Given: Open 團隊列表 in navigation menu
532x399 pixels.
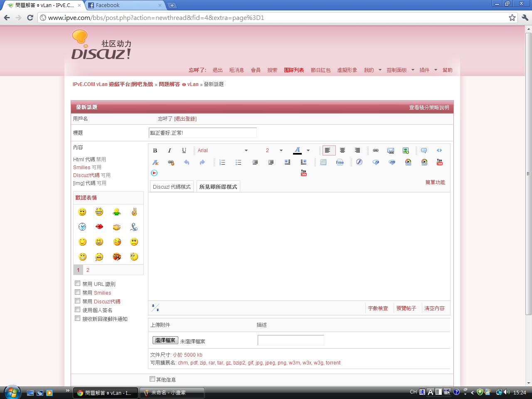Looking at the screenshot, I should click(294, 70).
